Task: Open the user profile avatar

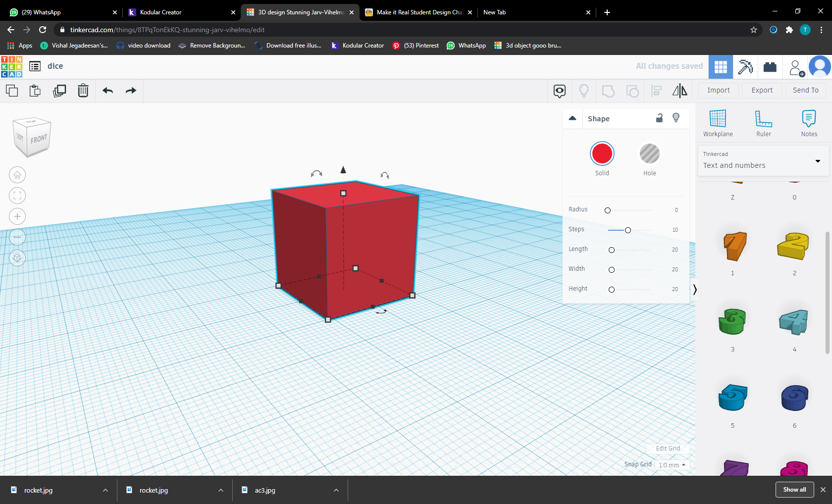Action: [820, 67]
